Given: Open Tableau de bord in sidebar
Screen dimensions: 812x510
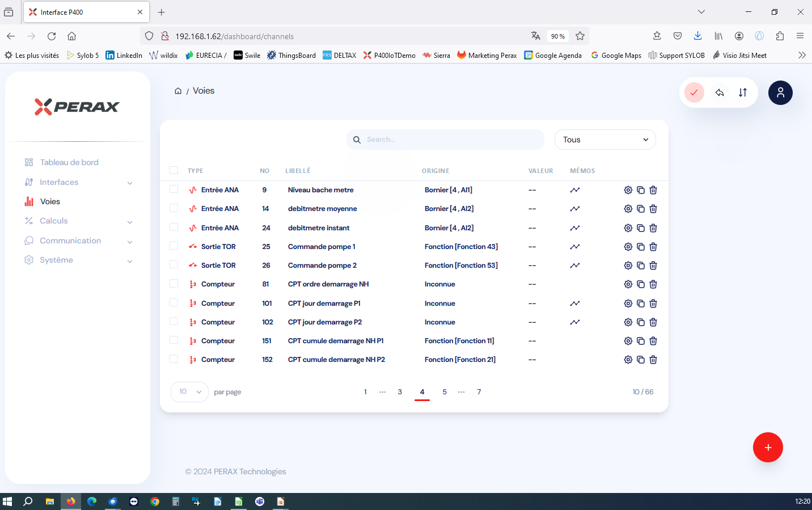Looking at the screenshot, I should [69, 162].
